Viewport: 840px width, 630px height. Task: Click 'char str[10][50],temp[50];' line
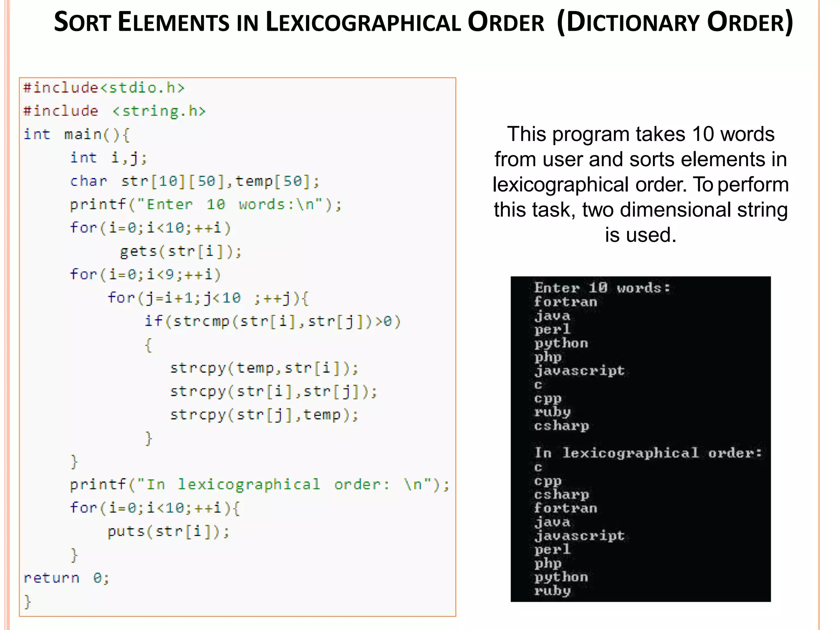195,181
